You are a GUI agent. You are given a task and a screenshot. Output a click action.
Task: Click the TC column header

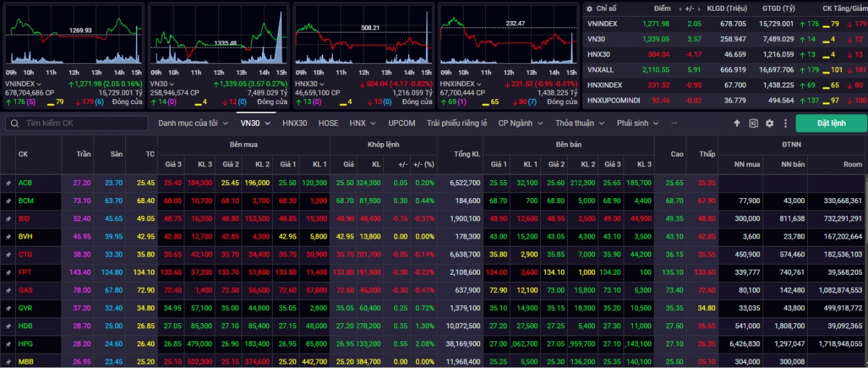coord(150,154)
